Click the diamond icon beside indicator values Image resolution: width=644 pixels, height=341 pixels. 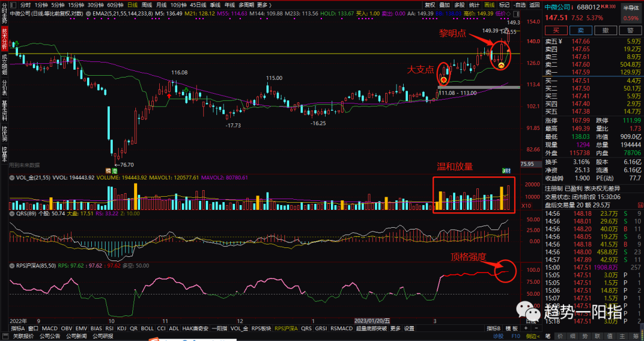coord(509,14)
